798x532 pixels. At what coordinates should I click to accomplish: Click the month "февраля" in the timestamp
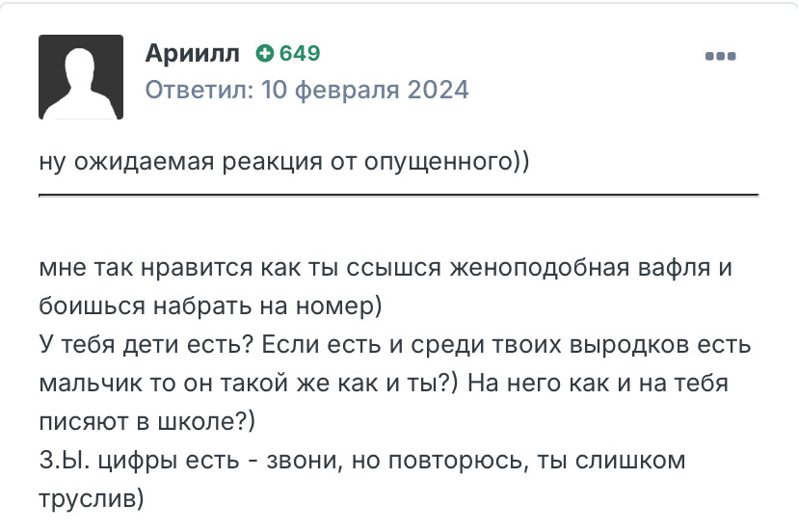click(x=344, y=91)
